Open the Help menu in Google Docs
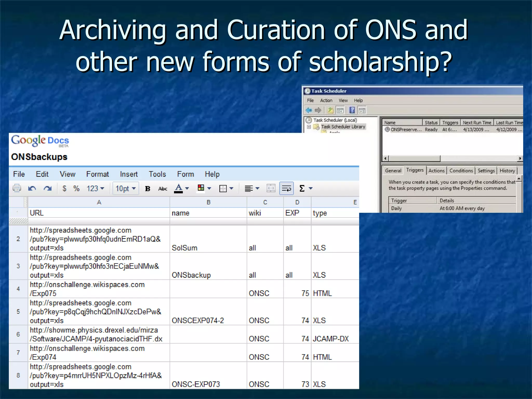 point(212,174)
